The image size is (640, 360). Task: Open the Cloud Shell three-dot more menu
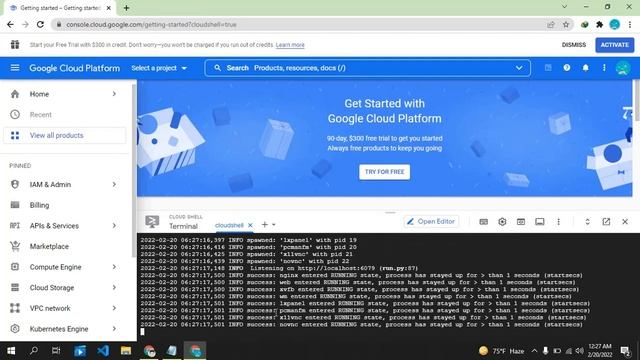click(x=558, y=222)
